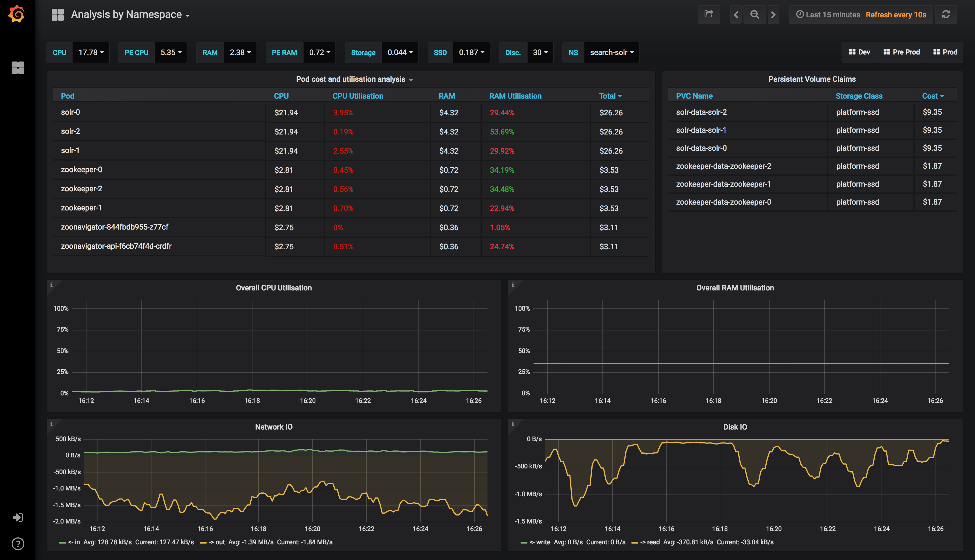Screen dimensions: 975x560
Task: Open the dashboards grid icon in sidebar
Action: click(x=18, y=68)
